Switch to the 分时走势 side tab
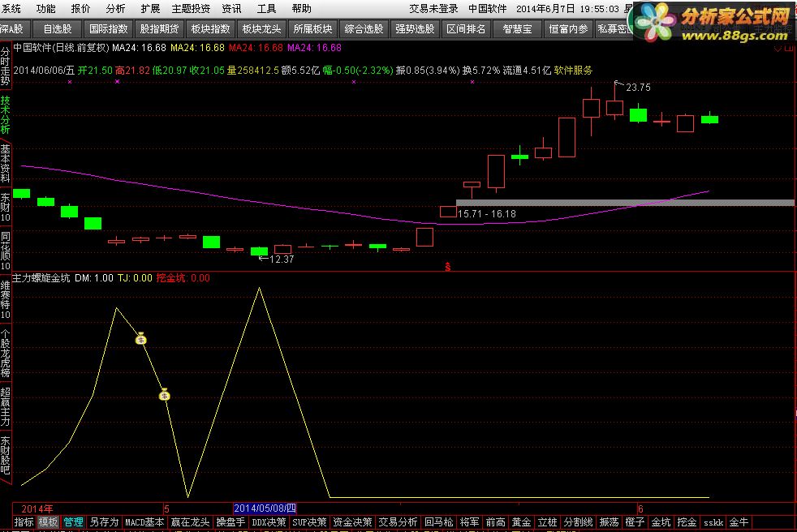The height and width of the screenshot is (532, 797). 5,66
